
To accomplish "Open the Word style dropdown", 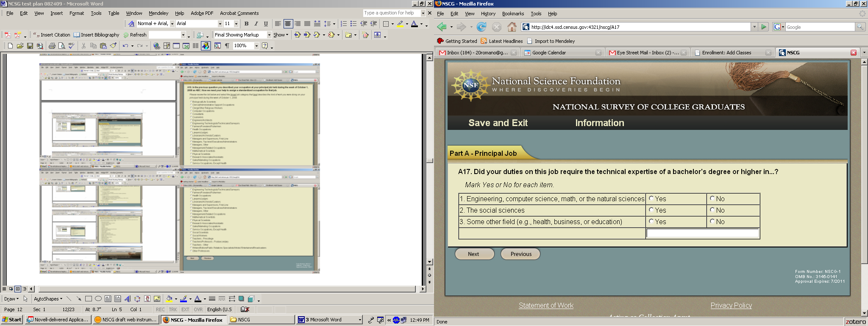I will 172,24.
